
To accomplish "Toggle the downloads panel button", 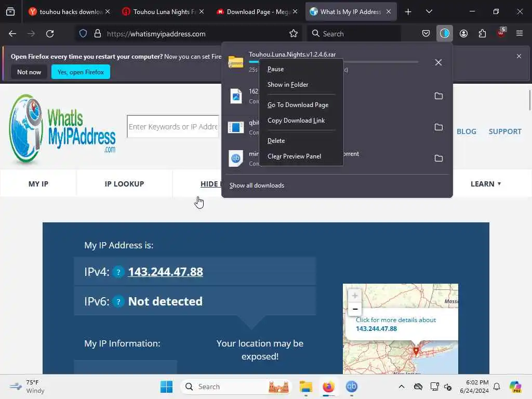I will 445,33.
